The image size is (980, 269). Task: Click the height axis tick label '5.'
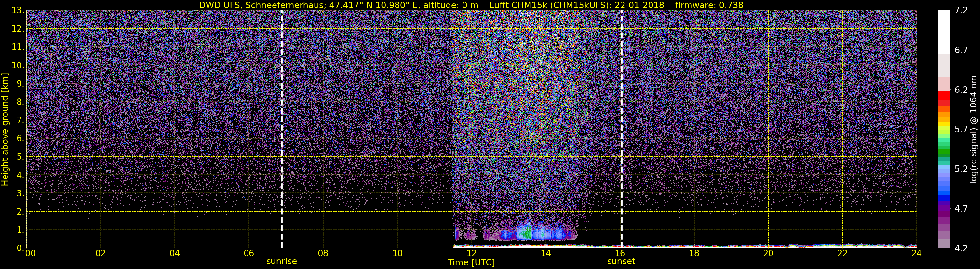[20, 157]
